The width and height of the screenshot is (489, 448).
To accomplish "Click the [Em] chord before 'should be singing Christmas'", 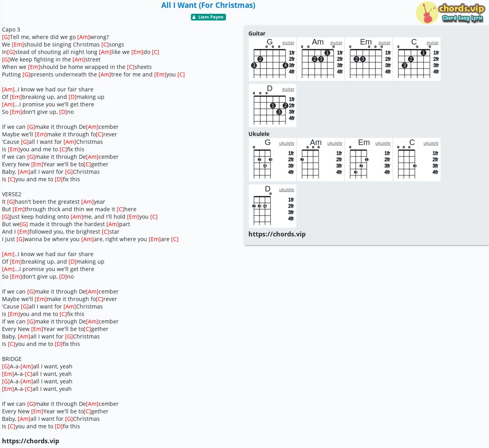I will pos(18,45).
